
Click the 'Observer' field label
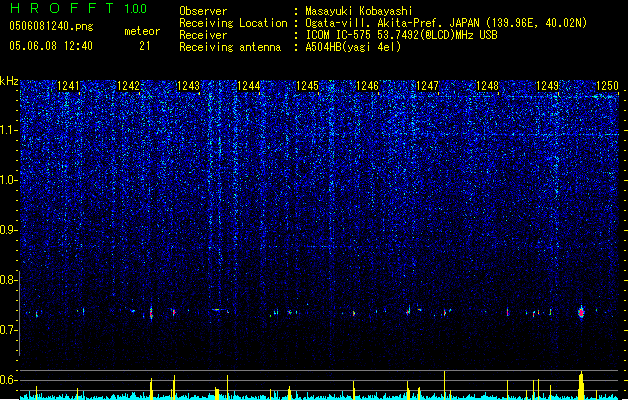(x=203, y=11)
